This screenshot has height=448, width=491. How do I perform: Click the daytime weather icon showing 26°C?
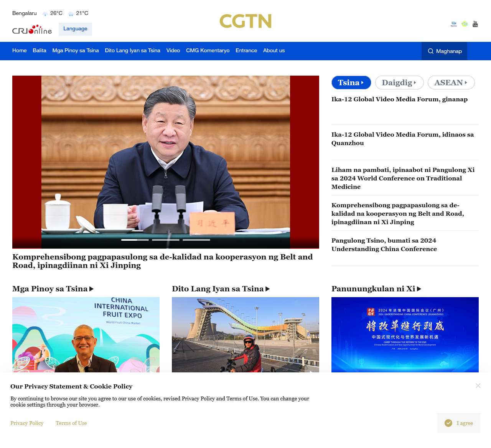pos(45,13)
